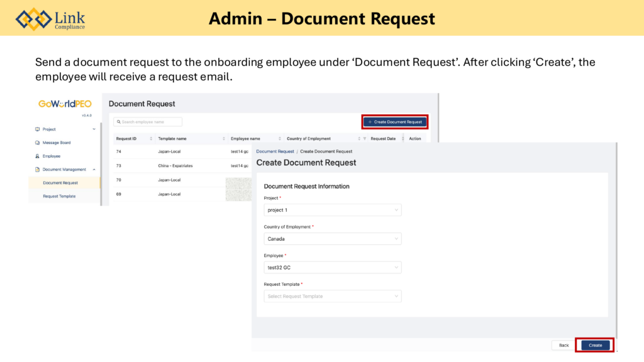Click the Project monitor icon in sidebar
This screenshot has width=644, height=362.
click(38, 129)
